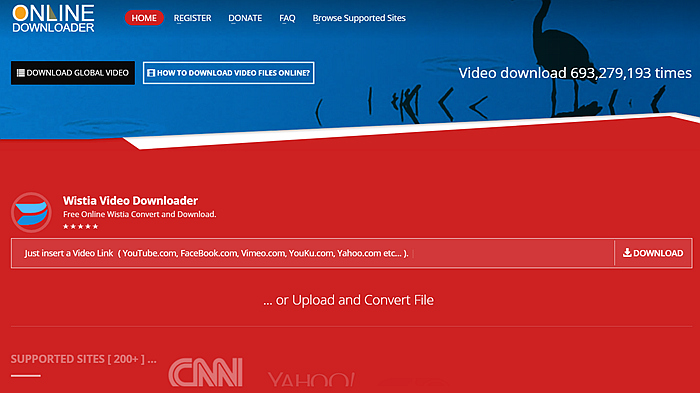Click the Upload and Convert File link
Screen dimensions: 700x393
(348, 300)
